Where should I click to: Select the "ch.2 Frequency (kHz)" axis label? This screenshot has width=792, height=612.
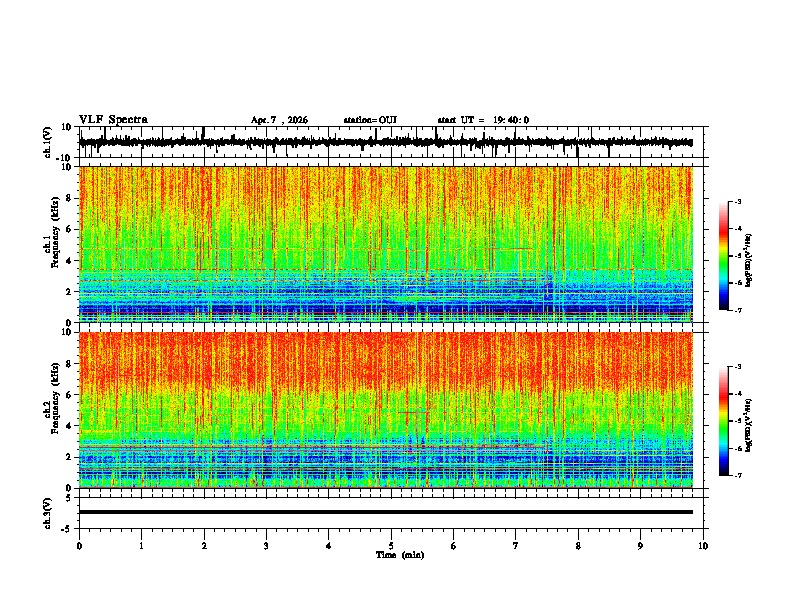coord(51,397)
